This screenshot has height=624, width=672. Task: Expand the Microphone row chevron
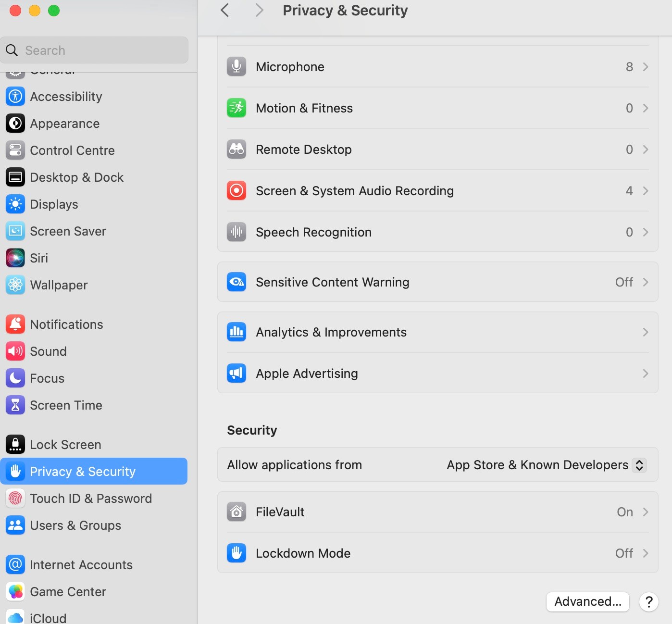pos(646,67)
